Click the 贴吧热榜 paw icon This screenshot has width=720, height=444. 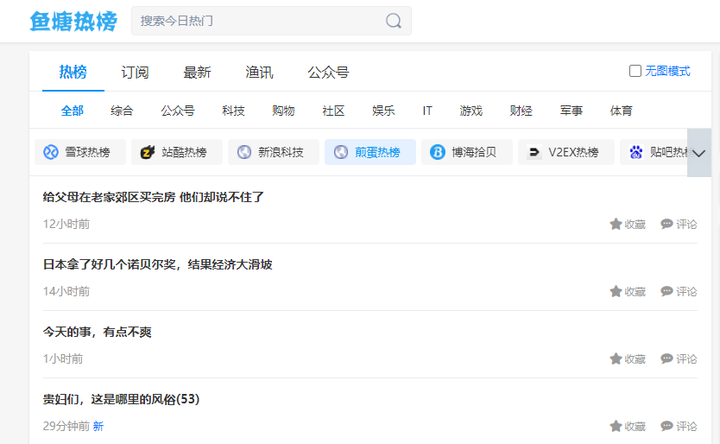point(636,153)
